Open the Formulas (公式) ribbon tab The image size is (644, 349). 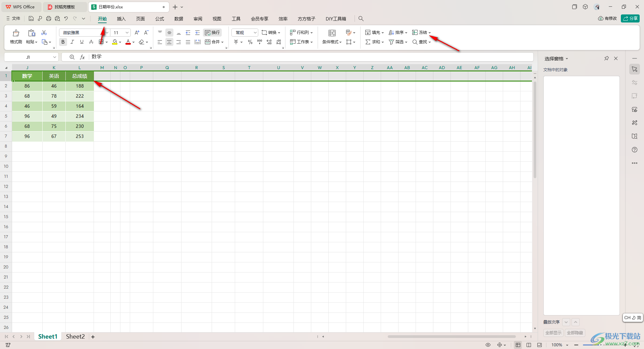160,19
